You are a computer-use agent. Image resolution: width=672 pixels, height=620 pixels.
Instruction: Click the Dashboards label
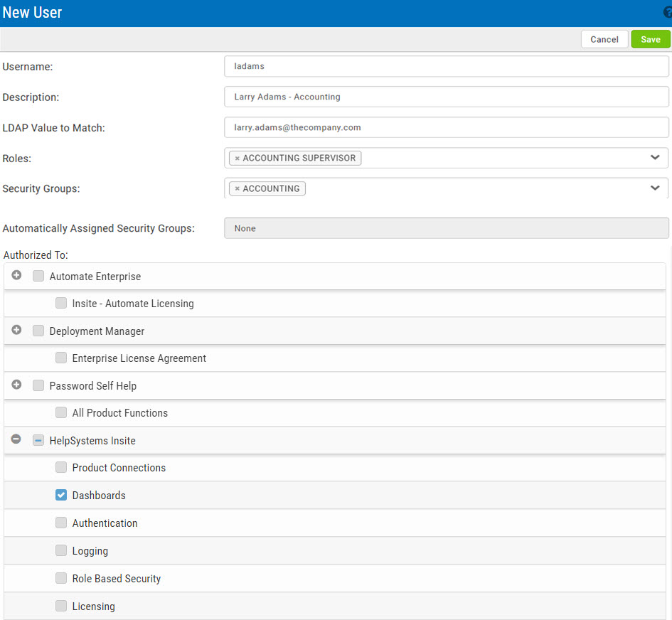click(x=99, y=496)
